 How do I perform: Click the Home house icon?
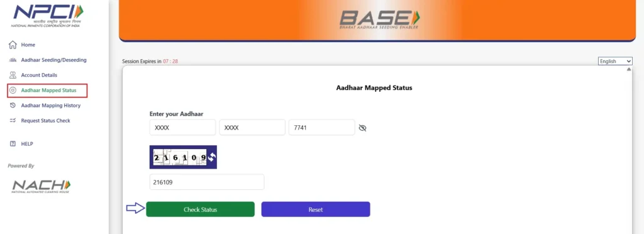pyautogui.click(x=13, y=45)
